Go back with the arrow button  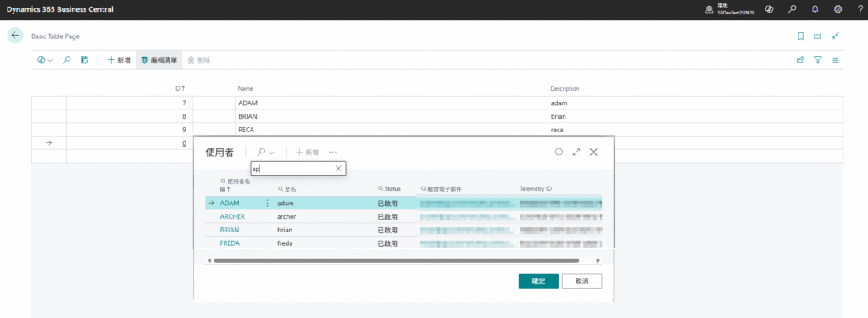click(x=15, y=36)
